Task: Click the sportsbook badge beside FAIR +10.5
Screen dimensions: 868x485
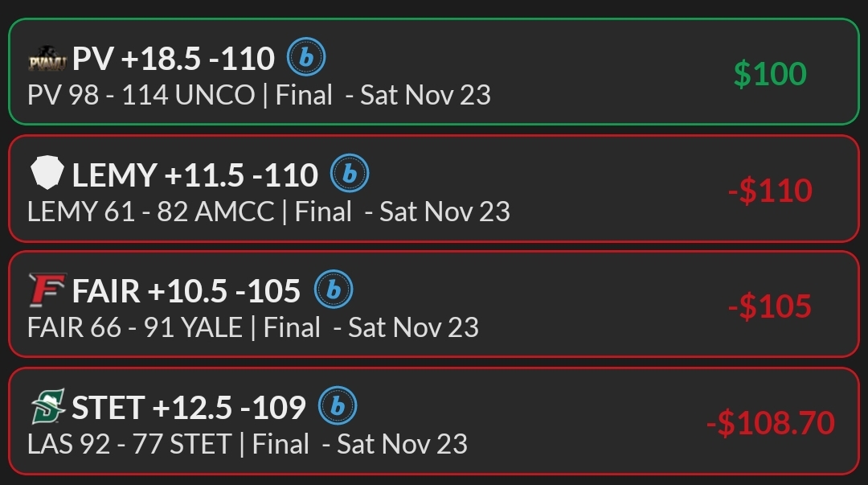Action: [333, 290]
